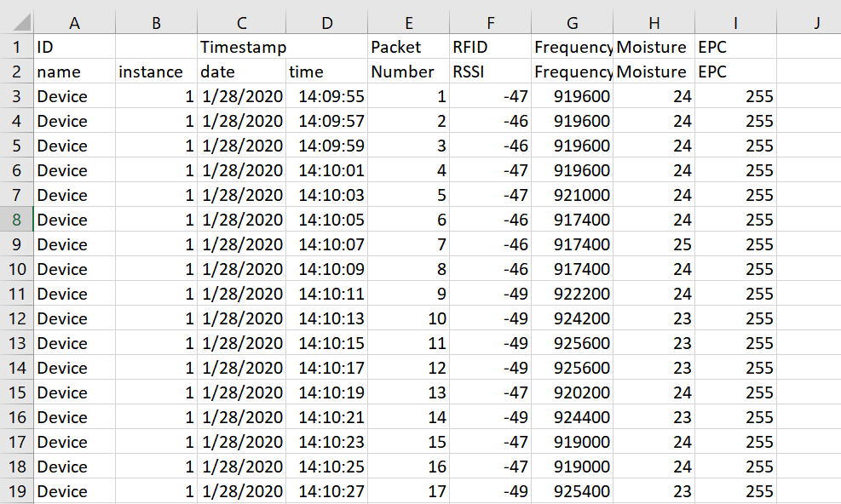The image size is (841, 504).
Task: Click 'Device' cell in row 8
Action: pyautogui.click(x=74, y=220)
